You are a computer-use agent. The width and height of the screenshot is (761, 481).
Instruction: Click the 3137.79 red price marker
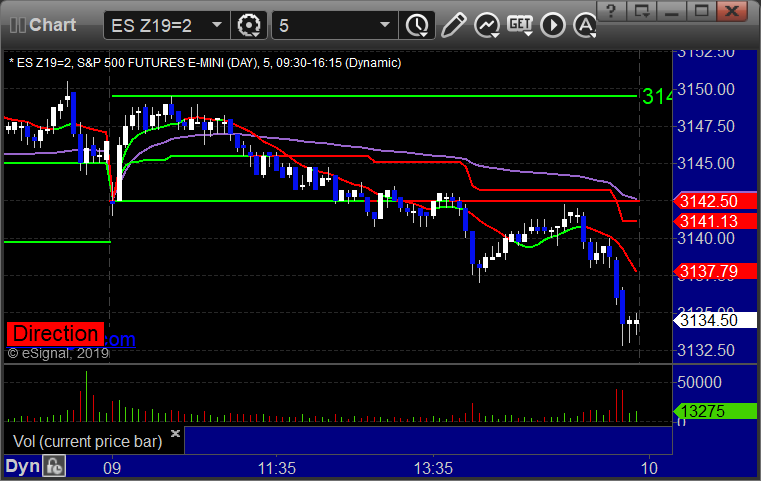714,271
